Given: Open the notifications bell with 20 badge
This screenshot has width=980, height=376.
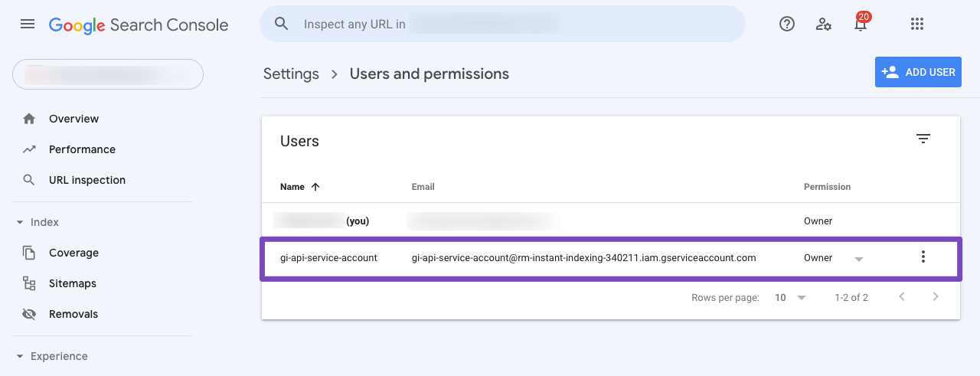Looking at the screenshot, I should (861, 23).
